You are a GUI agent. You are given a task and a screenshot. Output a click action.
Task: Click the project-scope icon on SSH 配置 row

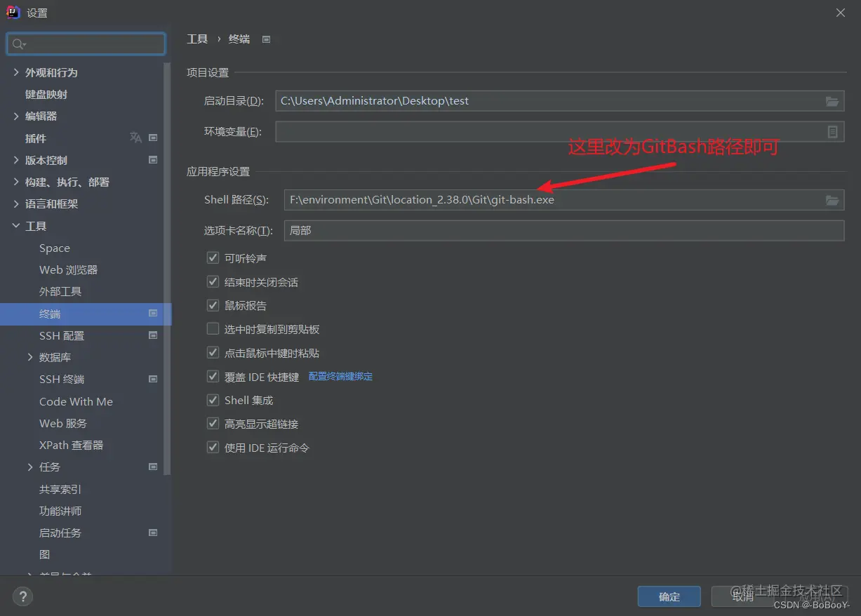(x=153, y=335)
